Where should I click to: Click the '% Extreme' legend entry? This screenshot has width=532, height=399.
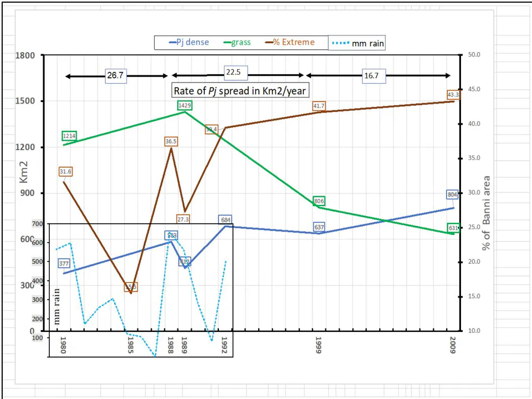[x=290, y=42]
